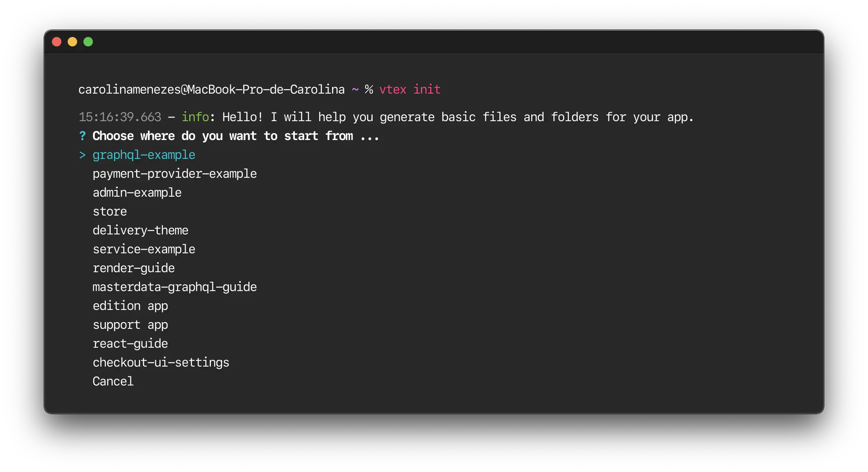The width and height of the screenshot is (868, 472).
Task: Choose the service-example option
Action: tap(144, 249)
